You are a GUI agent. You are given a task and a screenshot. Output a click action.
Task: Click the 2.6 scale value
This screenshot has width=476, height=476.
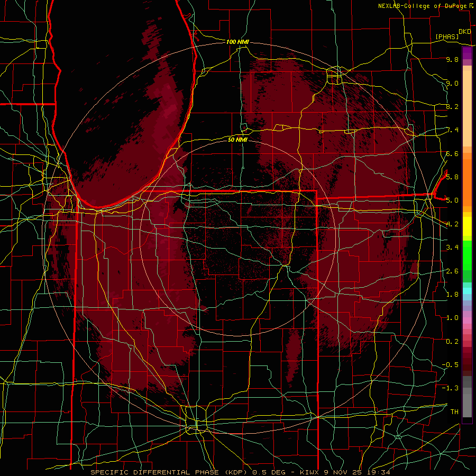[x=452, y=271]
